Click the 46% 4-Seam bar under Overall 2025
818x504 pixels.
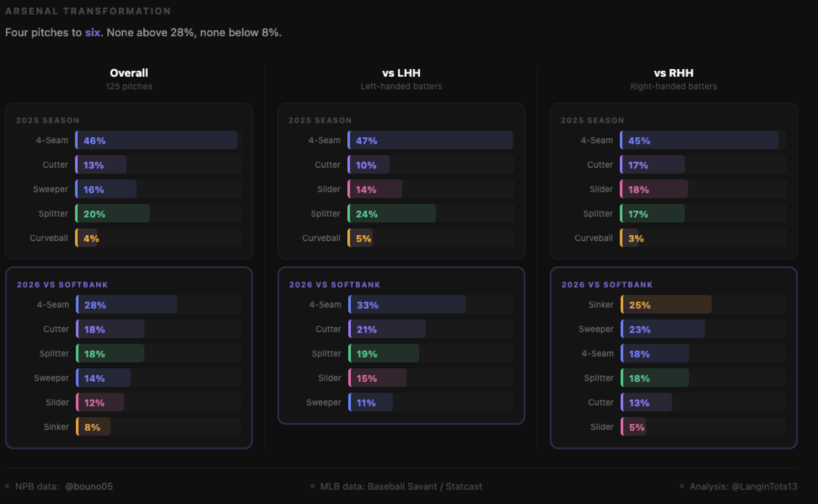coord(156,140)
